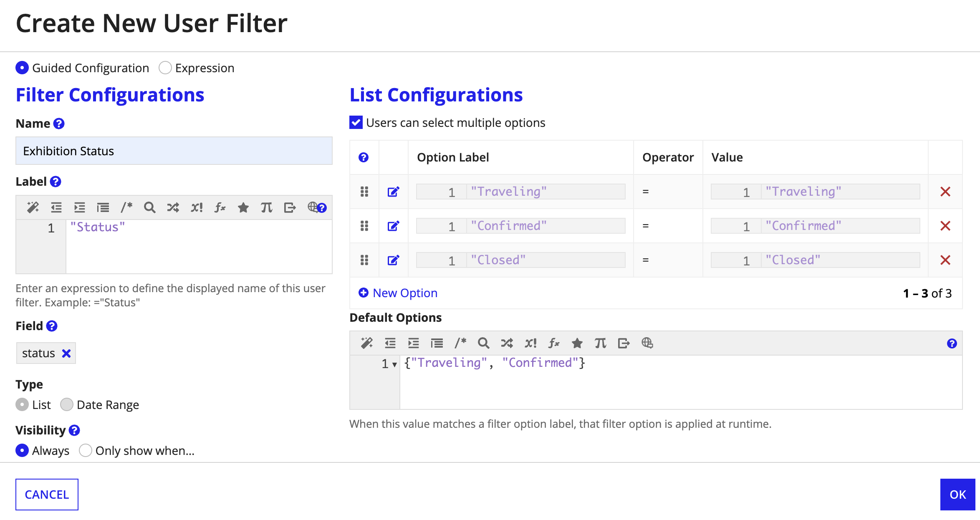The image size is (980, 520).
Task: Cancel creating the user filter
Action: click(x=47, y=494)
